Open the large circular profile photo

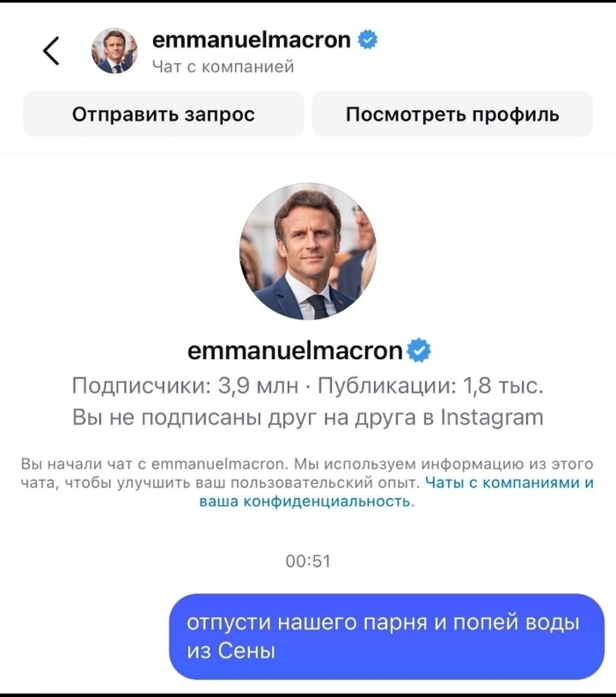[x=307, y=251]
